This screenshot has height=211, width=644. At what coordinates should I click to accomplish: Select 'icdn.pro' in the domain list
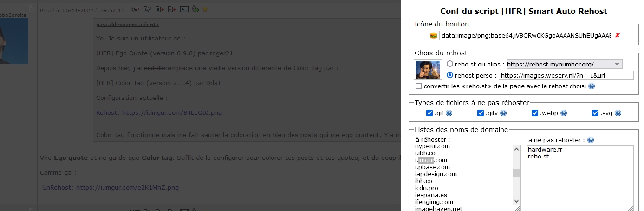tap(426, 188)
